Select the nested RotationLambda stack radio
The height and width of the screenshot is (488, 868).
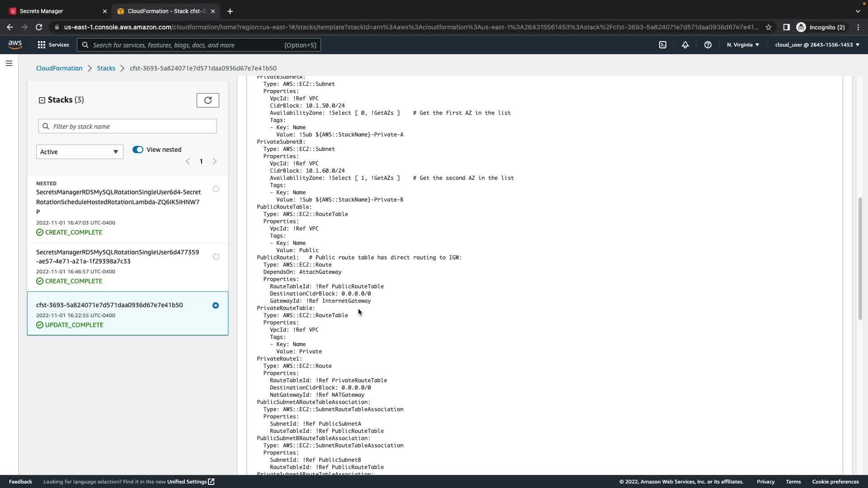(216, 189)
